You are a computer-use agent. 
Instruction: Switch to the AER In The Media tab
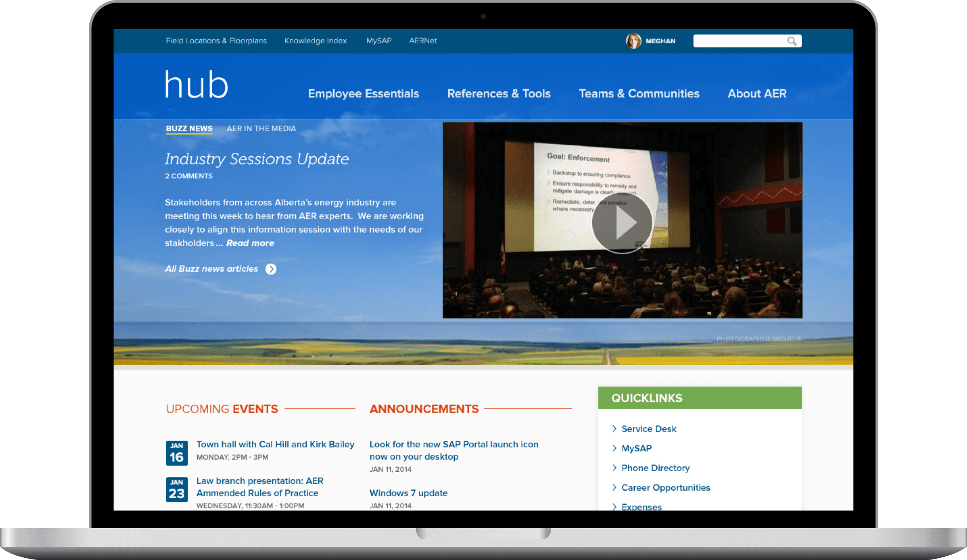[x=261, y=129]
